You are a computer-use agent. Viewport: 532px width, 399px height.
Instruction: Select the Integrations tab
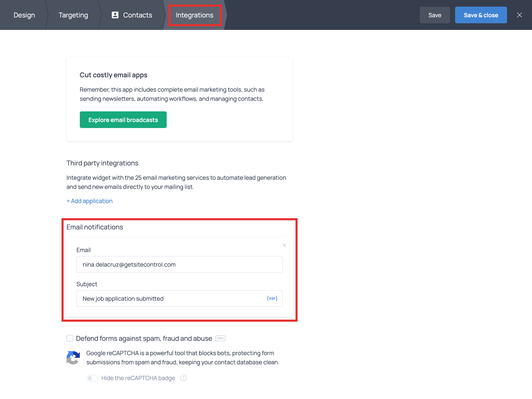[195, 15]
